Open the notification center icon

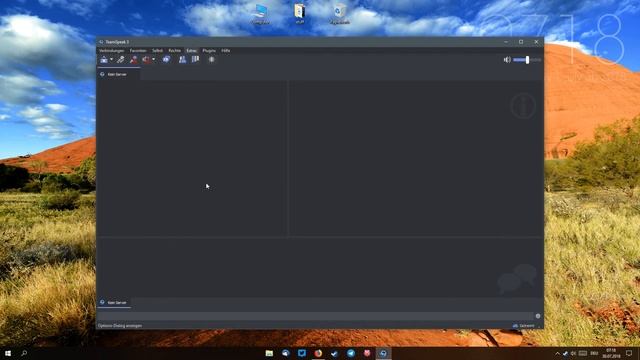(629, 353)
